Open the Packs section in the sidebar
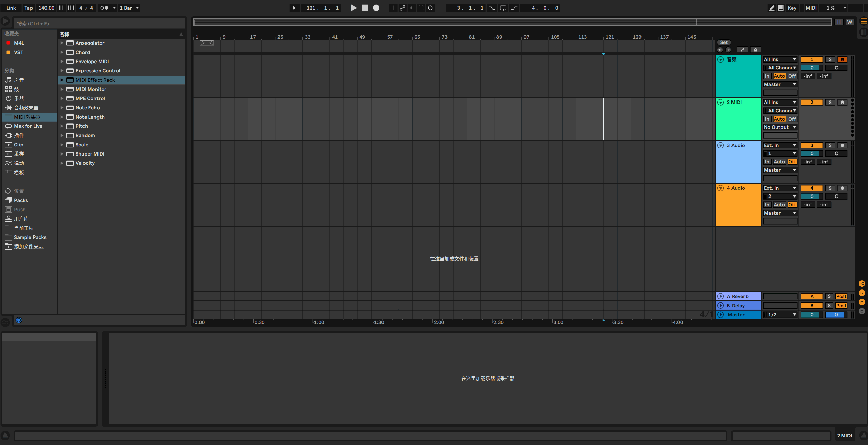868x445 pixels. 20,200
